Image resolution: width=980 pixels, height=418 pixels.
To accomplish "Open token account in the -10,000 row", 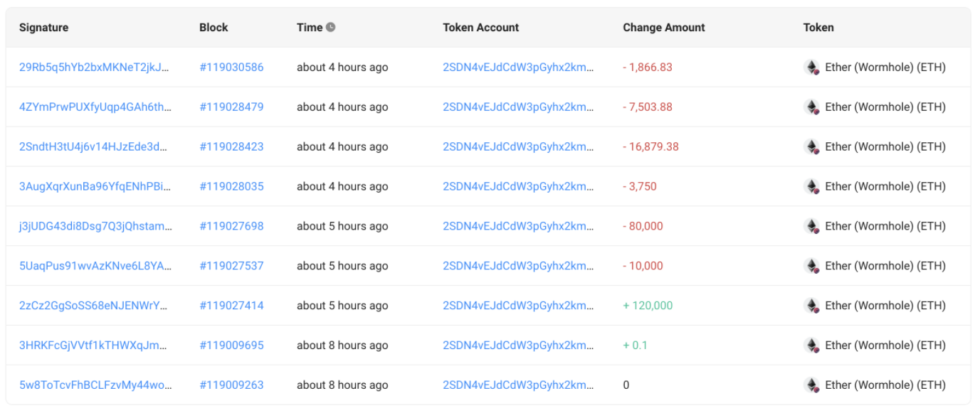I will [x=518, y=267].
